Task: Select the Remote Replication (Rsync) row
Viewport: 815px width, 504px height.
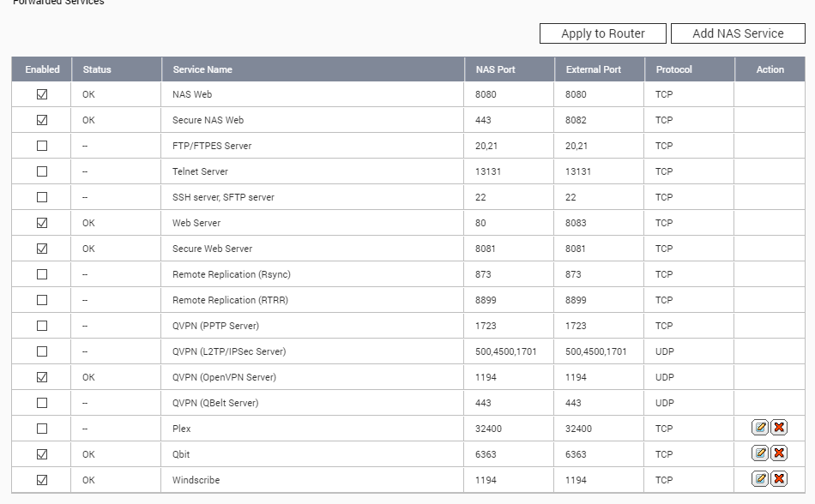Action: click(x=408, y=274)
